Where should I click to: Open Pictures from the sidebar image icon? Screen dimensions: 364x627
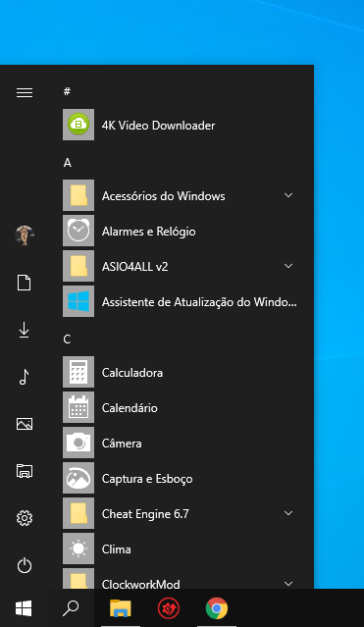[x=25, y=424]
